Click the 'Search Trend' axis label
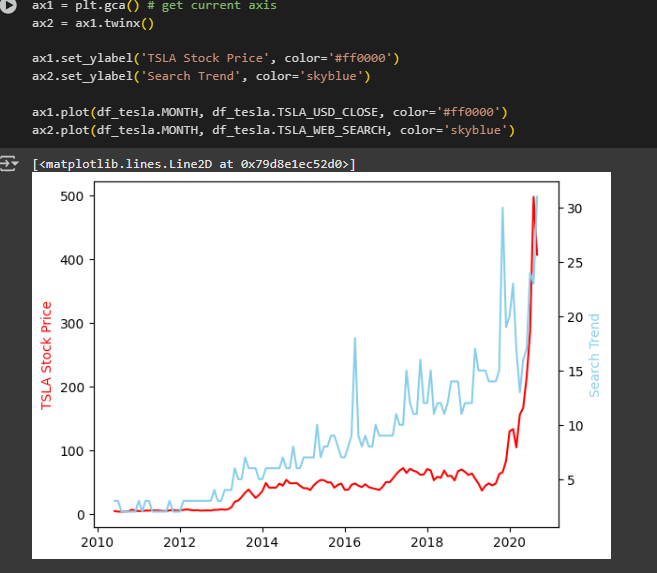Viewport: 657px width, 573px height. click(x=594, y=355)
